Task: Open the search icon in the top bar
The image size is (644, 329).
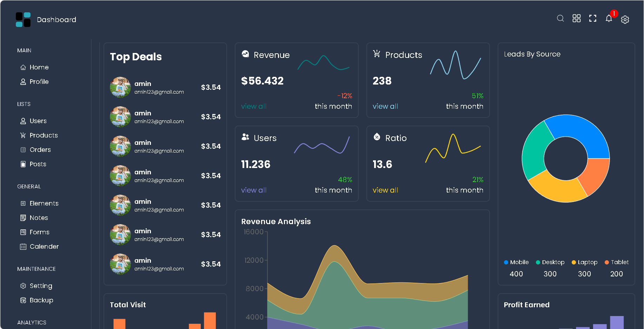Action: [560, 18]
